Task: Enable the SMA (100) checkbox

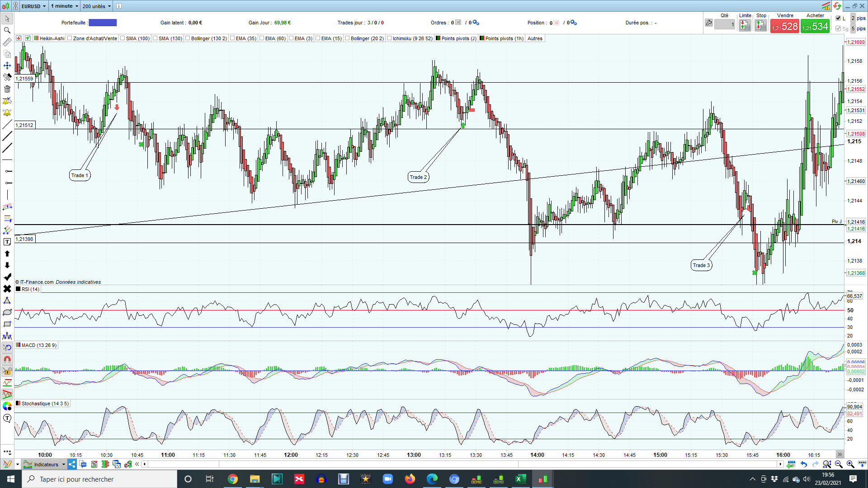Action: [x=123, y=38]
